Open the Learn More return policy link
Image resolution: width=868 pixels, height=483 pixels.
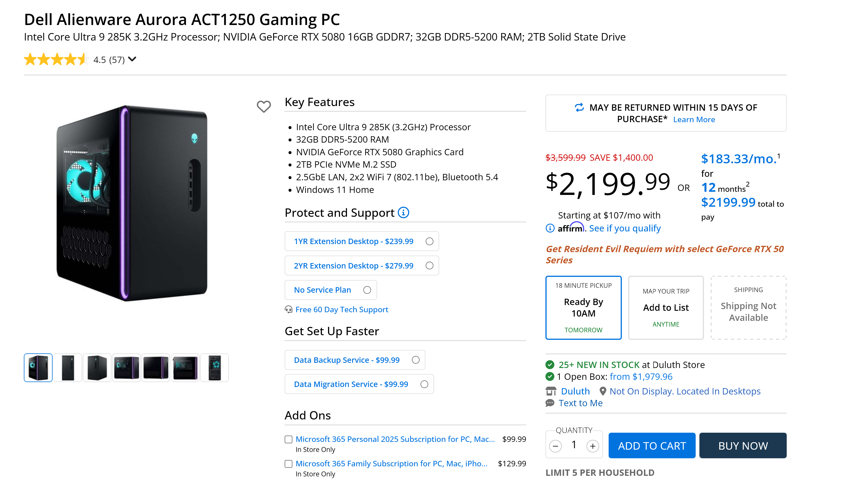694,119
